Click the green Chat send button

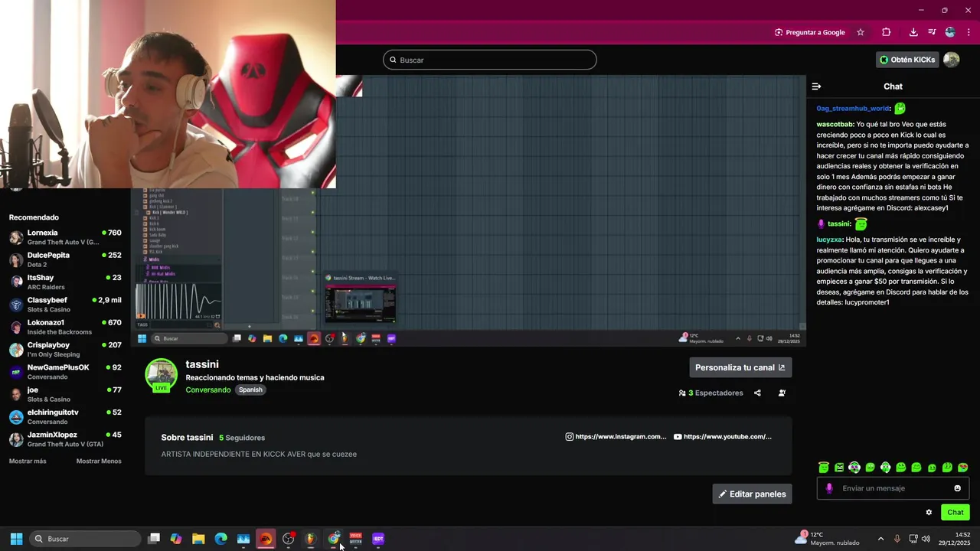[955, 513]
